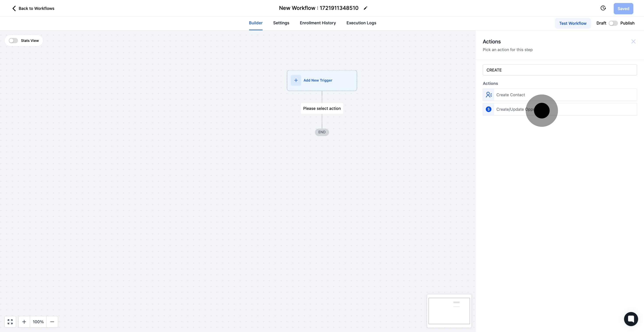Close the Actions panel
The image size is (644, 332).
(633, 41)
